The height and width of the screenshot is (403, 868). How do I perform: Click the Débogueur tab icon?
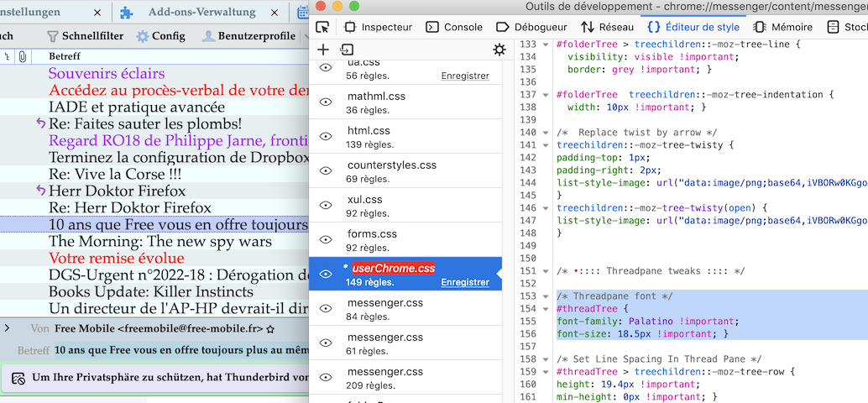[502, 27]
